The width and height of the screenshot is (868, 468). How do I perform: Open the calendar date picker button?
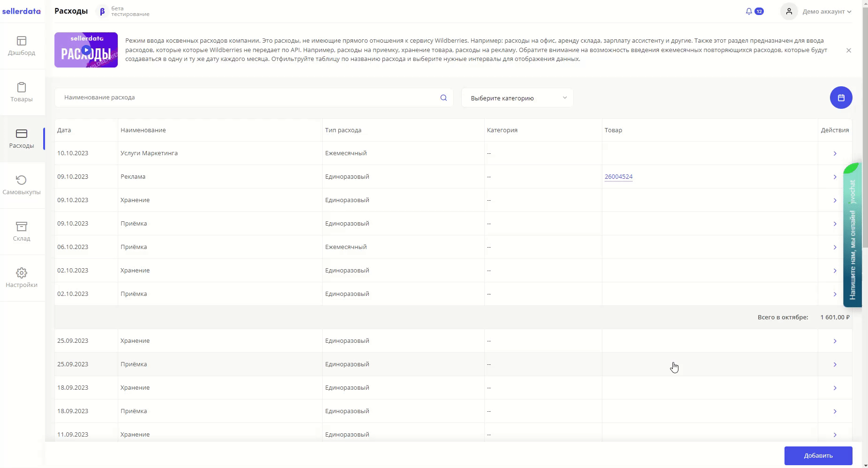click(x=841, y=98)
